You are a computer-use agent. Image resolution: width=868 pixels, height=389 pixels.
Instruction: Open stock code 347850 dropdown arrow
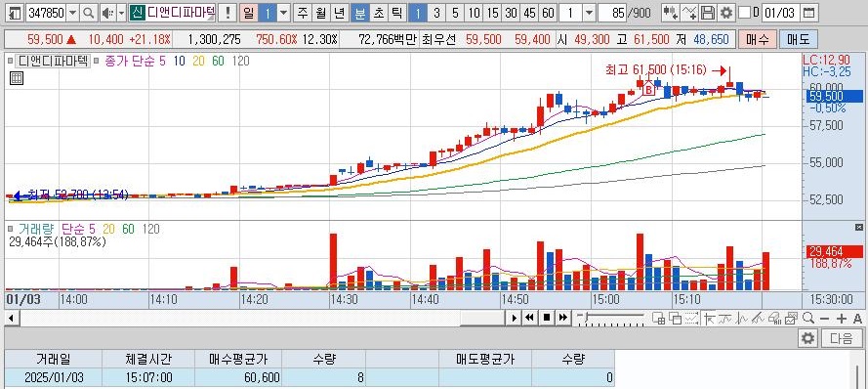click(72, 12)
